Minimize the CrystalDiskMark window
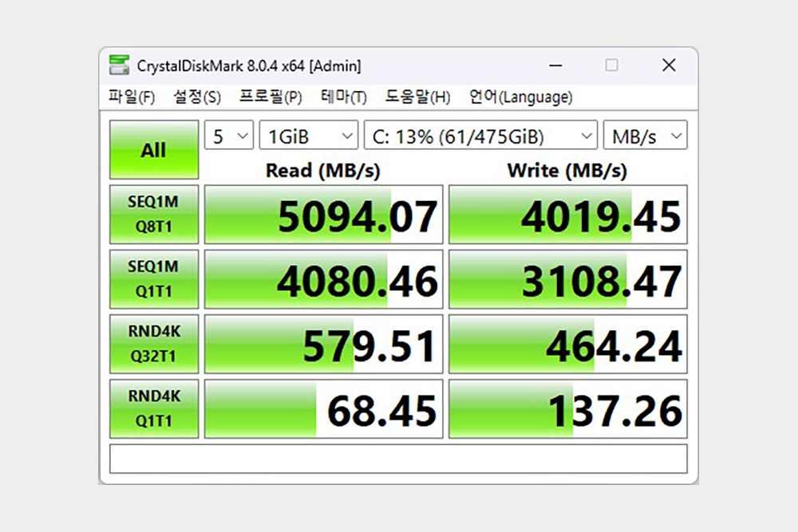 (555, 65)
